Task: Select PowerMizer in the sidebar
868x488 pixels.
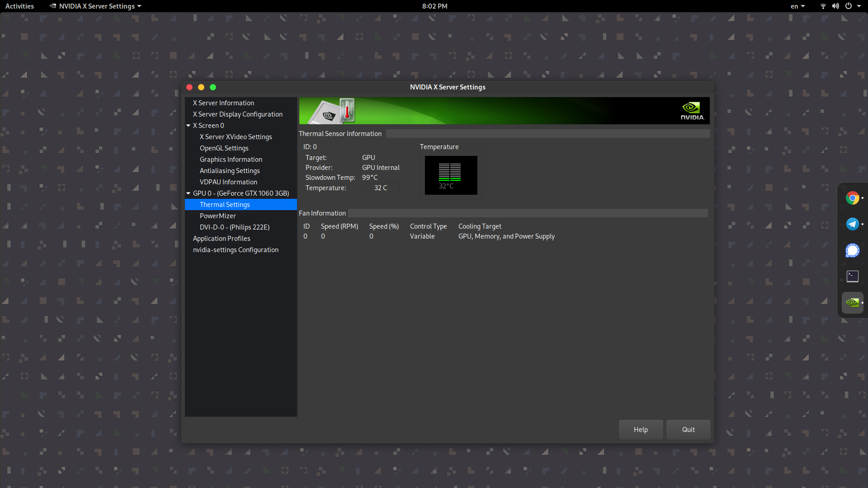Action: 217,216
